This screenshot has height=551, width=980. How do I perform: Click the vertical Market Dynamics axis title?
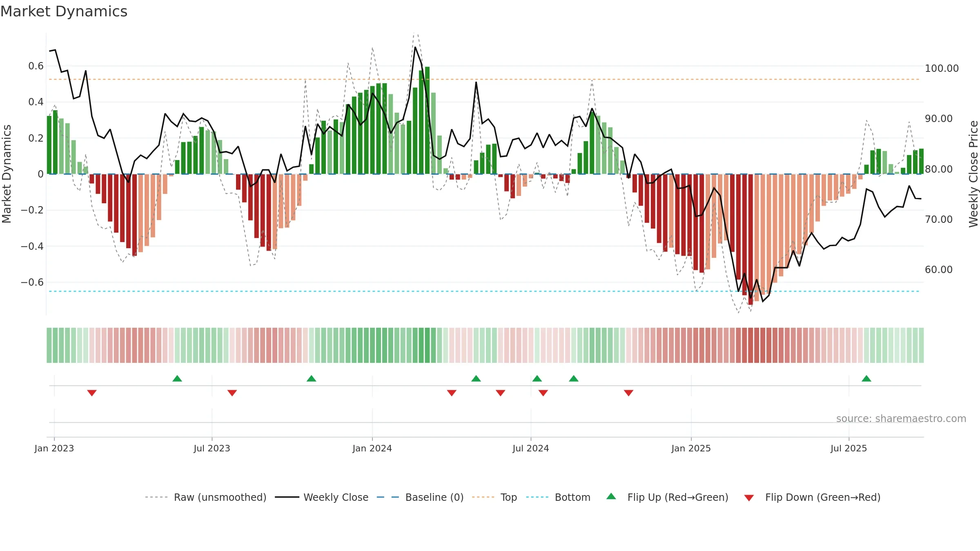click(x=7, y=174)
